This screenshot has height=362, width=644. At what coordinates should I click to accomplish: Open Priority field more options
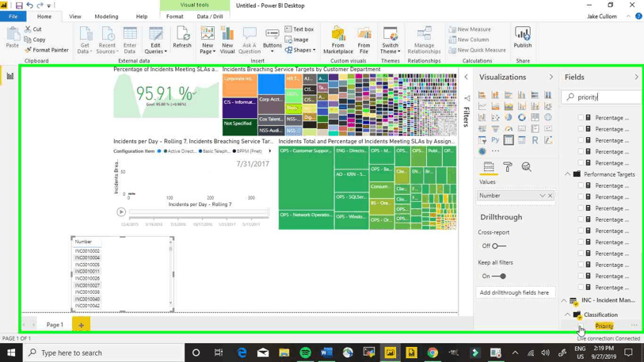(634, 326)
